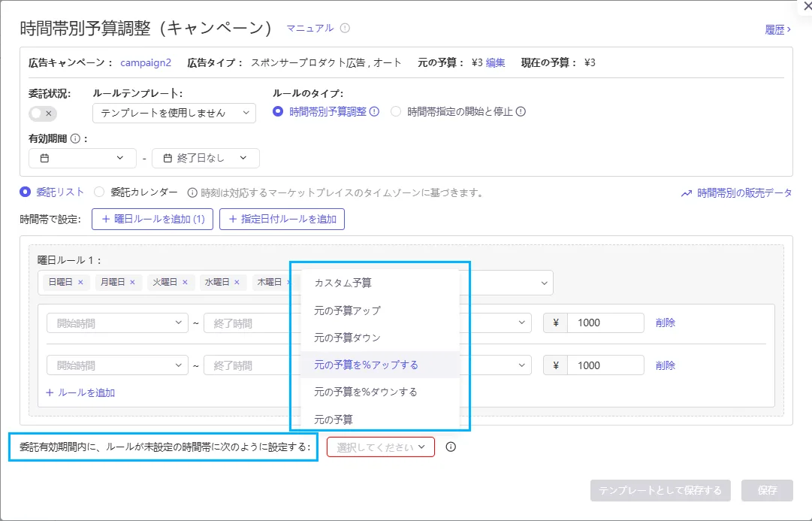
Task: Open the 終了日なし end date picker
Action: 206,158
